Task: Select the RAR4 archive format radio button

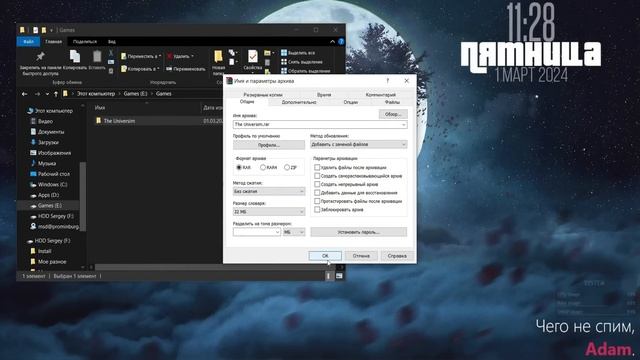Action: (263, 167)
